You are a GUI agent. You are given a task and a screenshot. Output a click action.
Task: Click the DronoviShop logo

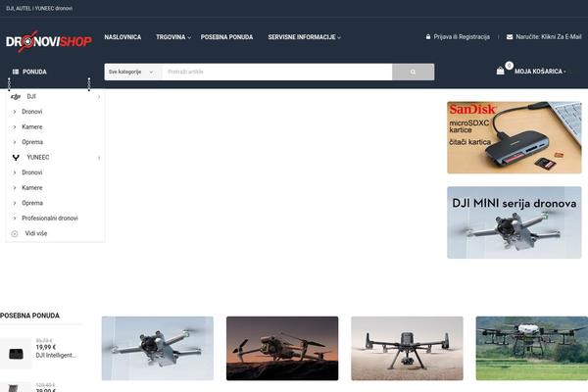pos(49,41)
